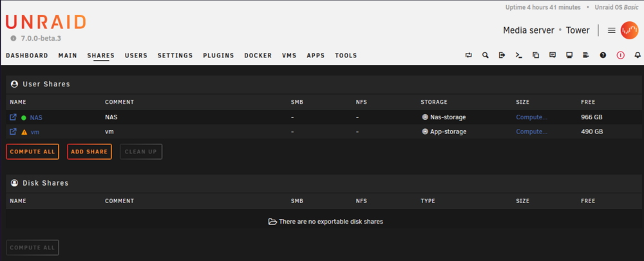The image size is (644, 261).
Task: Click the Disk Shares header icon
Action: click(15, 183)
